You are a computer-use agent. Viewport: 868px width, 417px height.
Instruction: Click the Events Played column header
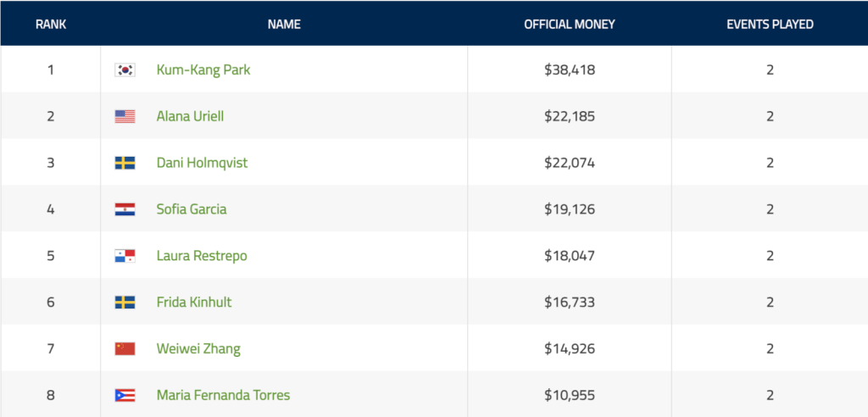coord(770,25)
